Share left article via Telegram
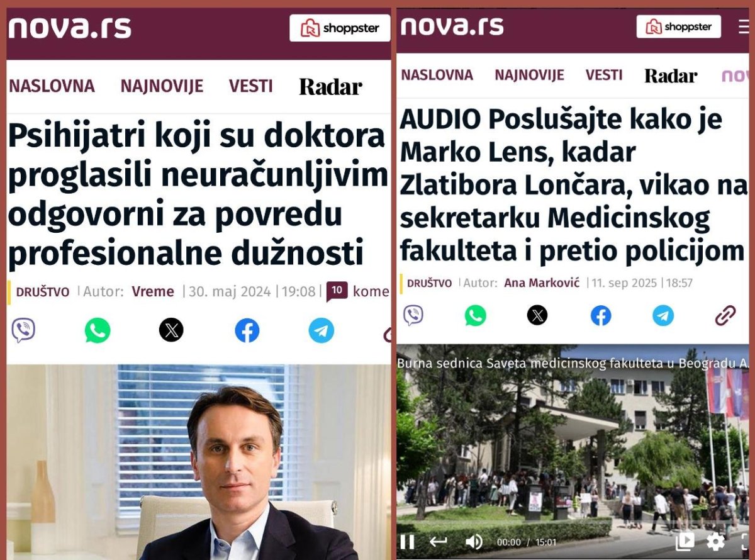755x560 pixels. (x=322, y=330)
